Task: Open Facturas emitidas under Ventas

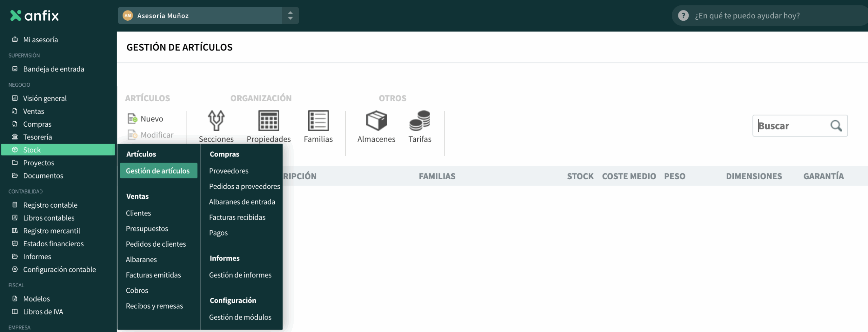Action: click(x=153, y=275)
